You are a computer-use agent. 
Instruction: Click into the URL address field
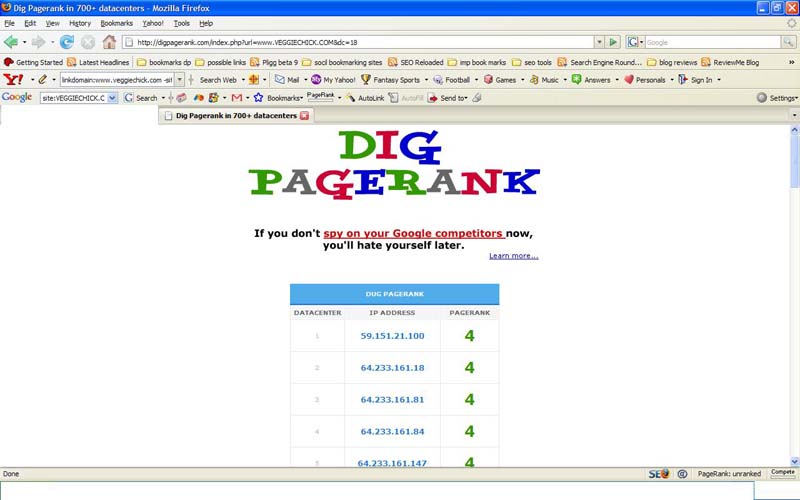pos(357,42)
